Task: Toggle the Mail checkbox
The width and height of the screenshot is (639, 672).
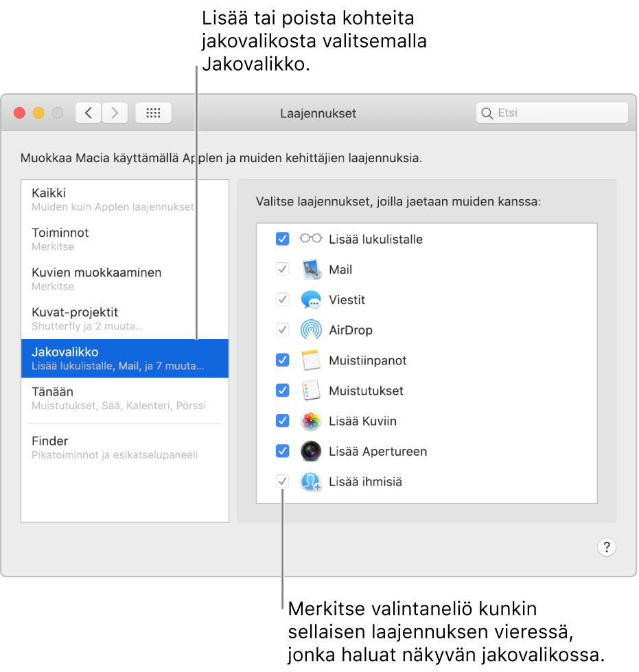Action: 282,269
